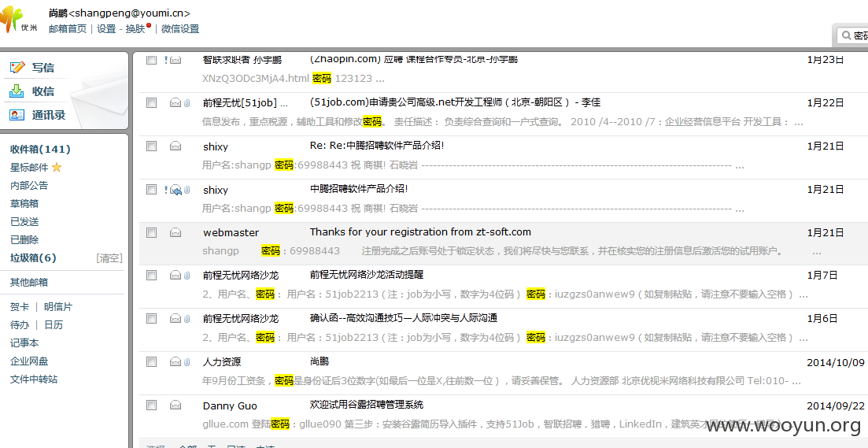The image size is (868, 448).
Task: Open the 已发送 sent folder
Action: click(x=24, y=222)
